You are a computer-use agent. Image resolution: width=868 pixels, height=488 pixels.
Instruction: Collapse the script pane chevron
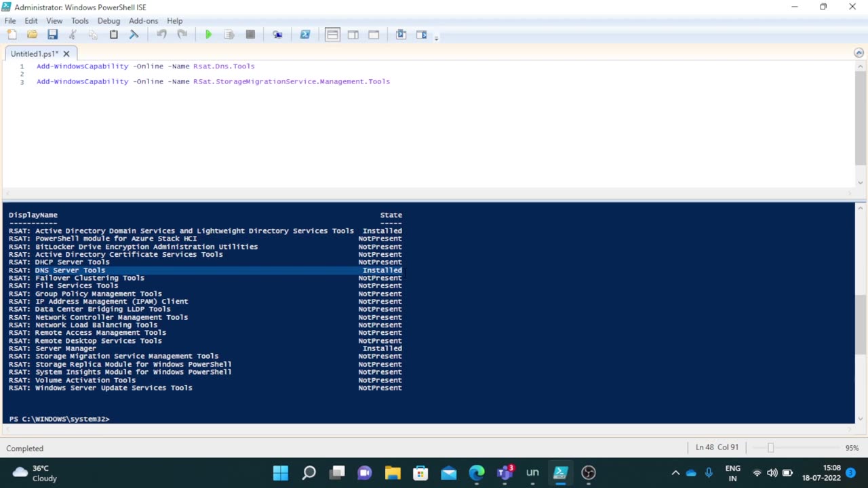[x=859, y=53]
